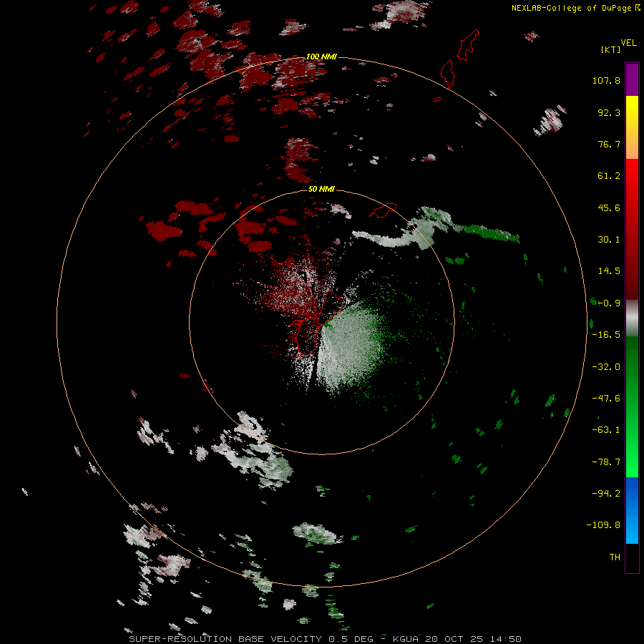Select the -94.2 velocity scale value

[x=606, y=493]
